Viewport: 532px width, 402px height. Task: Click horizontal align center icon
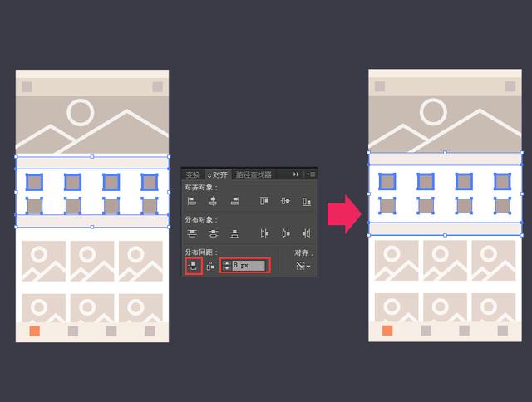click(213, 201)
